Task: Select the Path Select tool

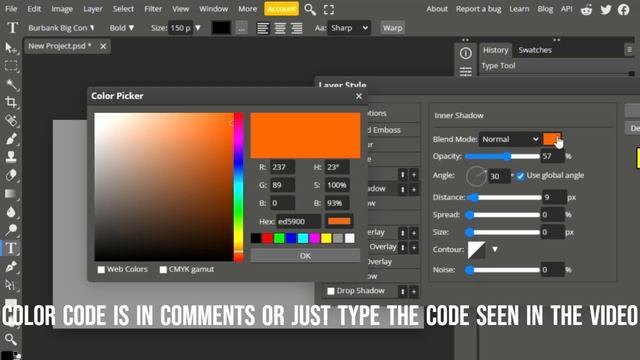Action: pos(11,284)
